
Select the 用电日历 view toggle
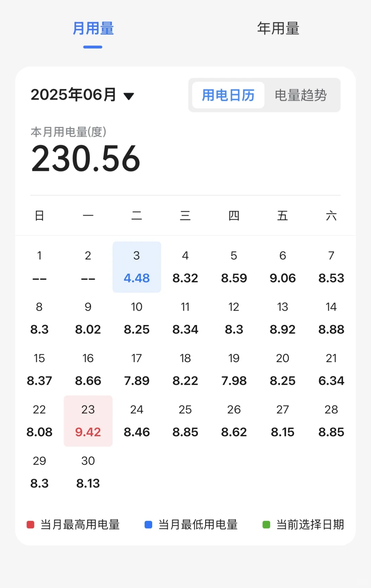click(228, 95)
